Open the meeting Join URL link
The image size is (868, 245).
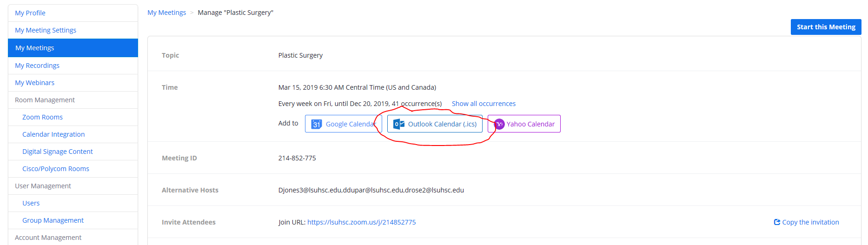361,222
